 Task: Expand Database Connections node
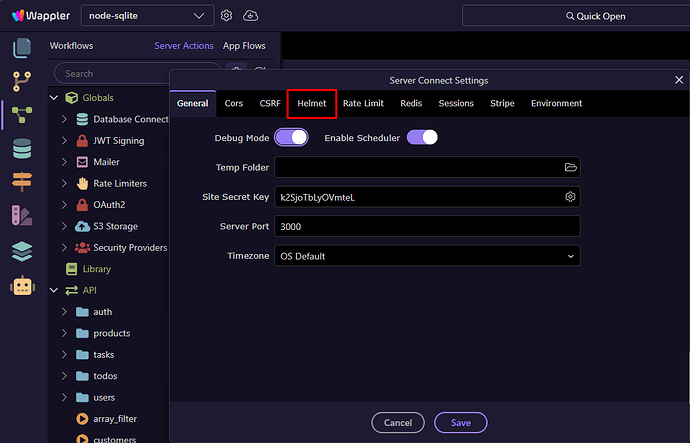click(64, 119)
